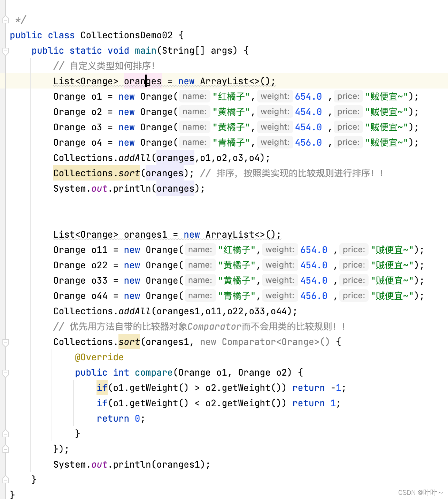Click the @Override annotation
The image size is (448, 499).
pos(99,357)
